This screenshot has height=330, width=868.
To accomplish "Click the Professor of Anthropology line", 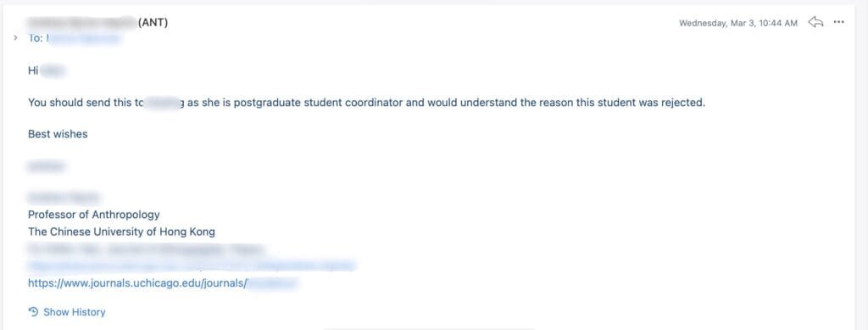I will 93,215.
